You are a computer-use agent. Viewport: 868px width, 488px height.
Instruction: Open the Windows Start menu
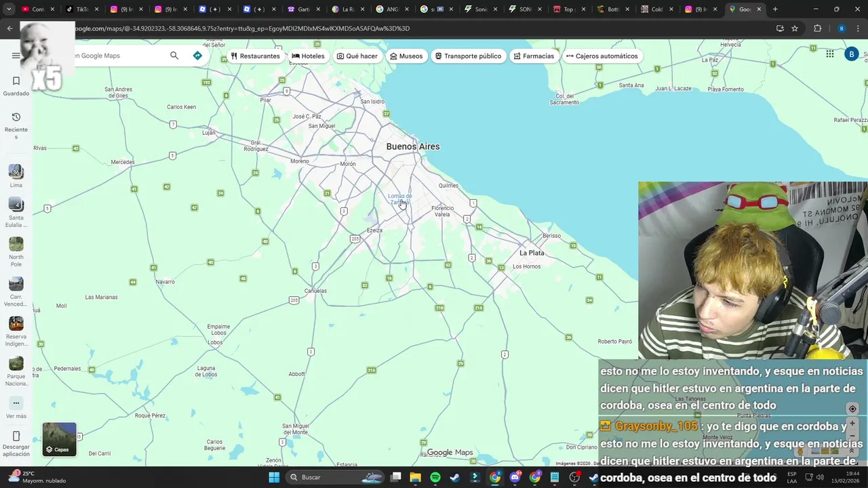274,477
